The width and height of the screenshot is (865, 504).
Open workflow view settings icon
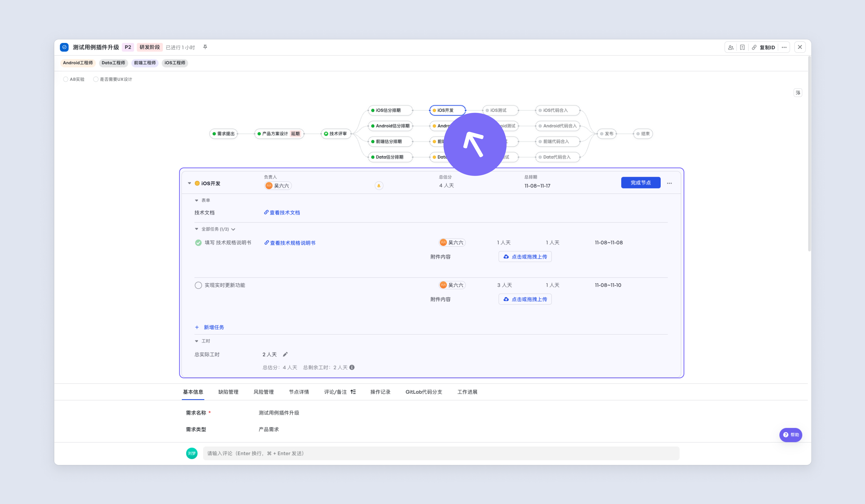point(798,93)
